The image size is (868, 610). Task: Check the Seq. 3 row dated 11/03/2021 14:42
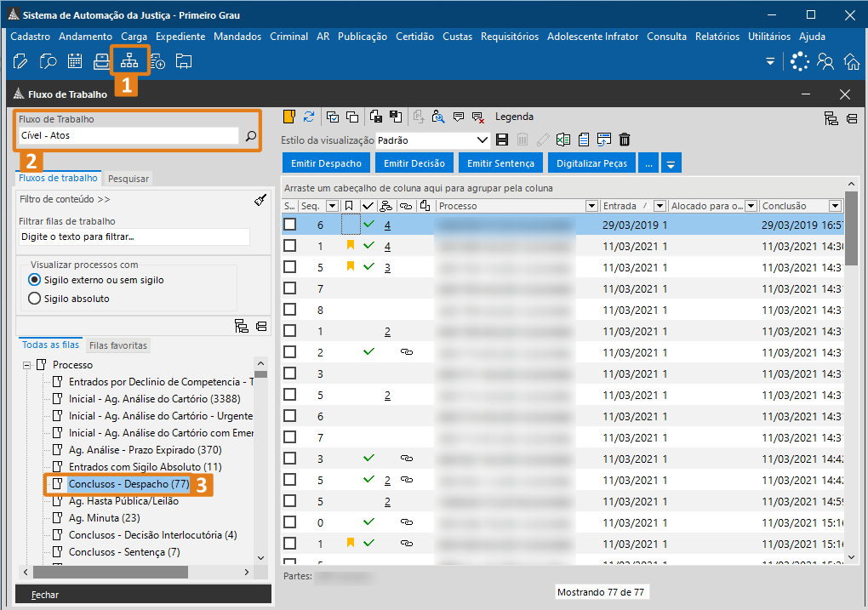(x=289, y=459)
